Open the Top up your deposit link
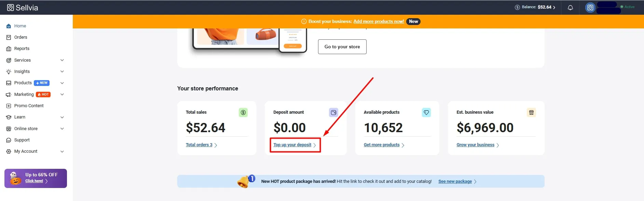The height and width of the screenshot is (201, 644). coord(292,145)
